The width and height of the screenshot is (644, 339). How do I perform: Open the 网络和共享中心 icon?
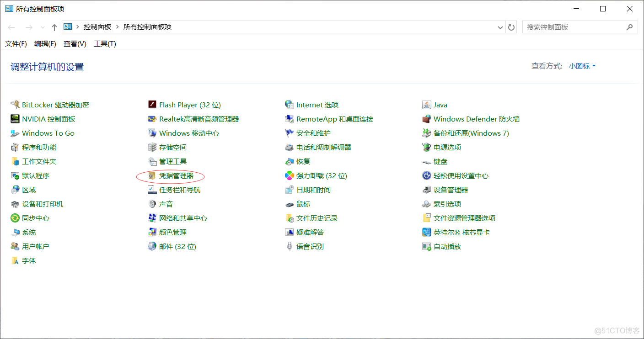[152, 218]
